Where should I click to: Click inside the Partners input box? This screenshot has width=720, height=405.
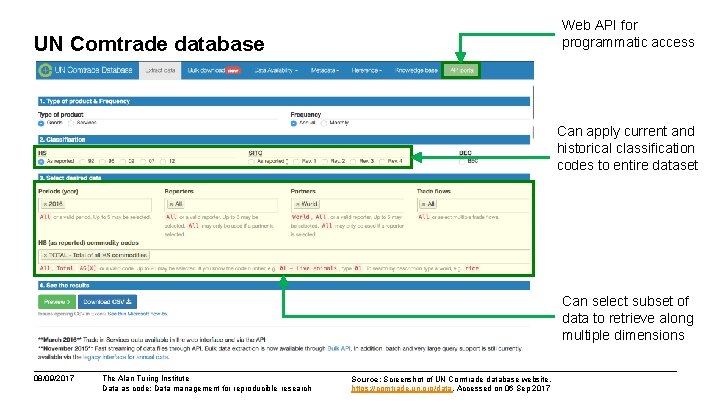coord(348,204)
